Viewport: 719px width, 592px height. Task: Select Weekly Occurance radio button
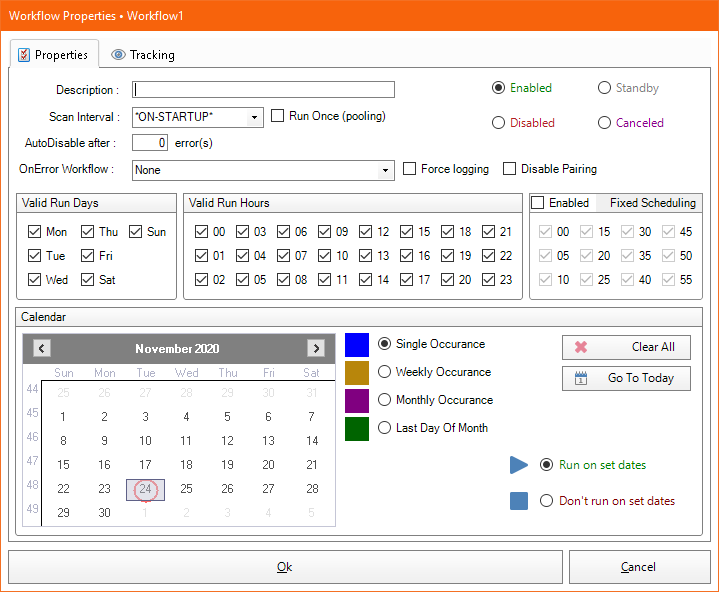tap(384, 371)
